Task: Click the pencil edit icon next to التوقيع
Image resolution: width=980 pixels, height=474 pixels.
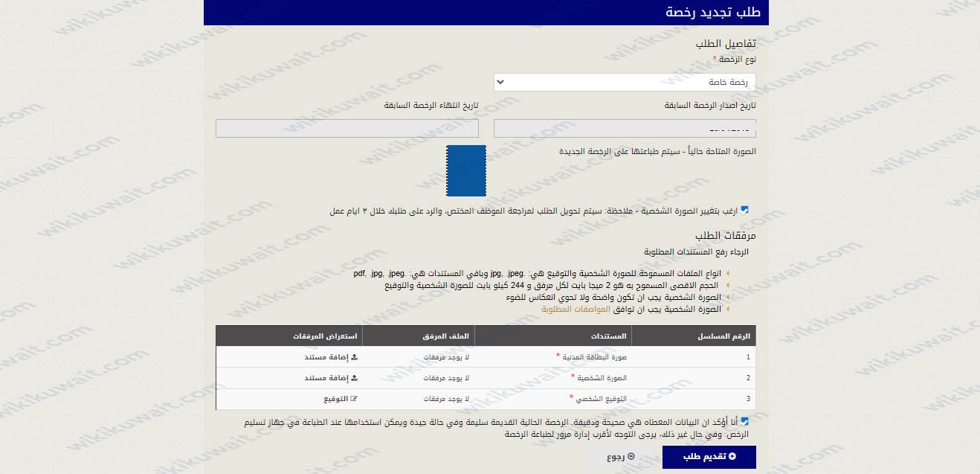Action: click(x=353, y=399)
